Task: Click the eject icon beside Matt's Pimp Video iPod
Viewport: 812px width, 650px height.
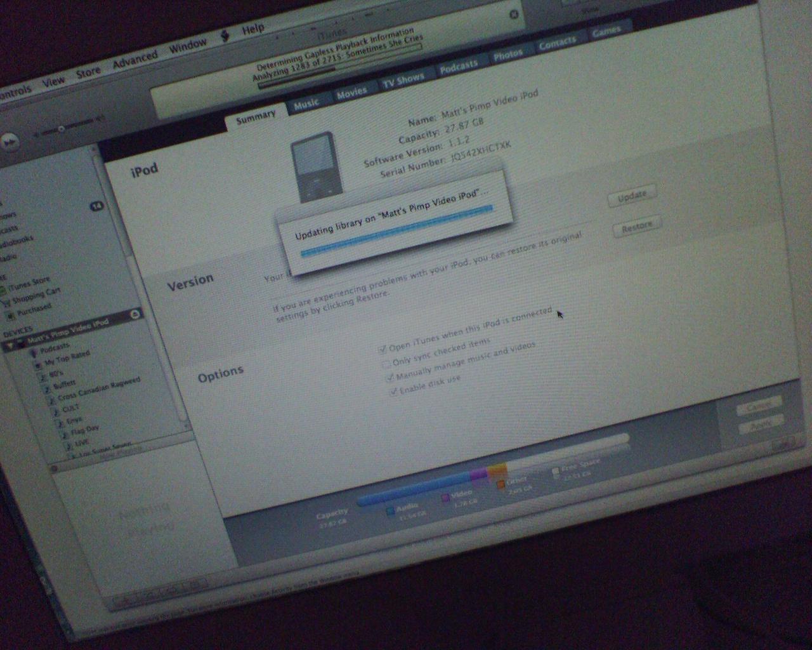Action: click(134, 314)
